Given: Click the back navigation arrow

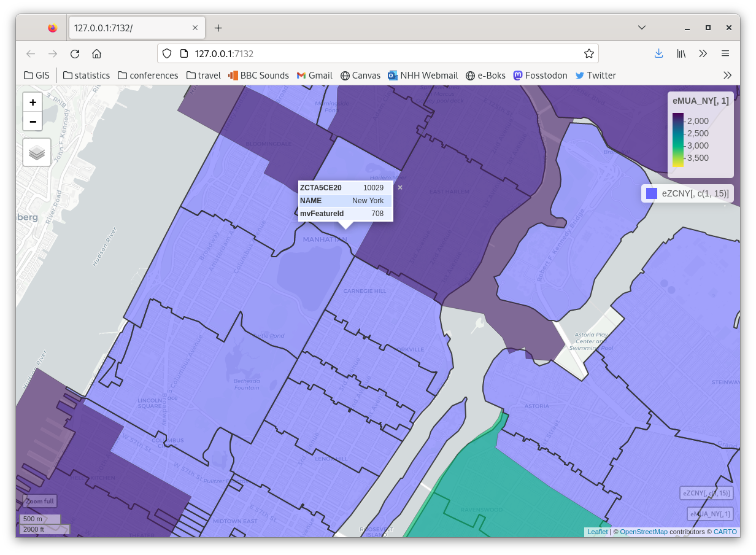Looking at the screenshot, I should point(31,53).
